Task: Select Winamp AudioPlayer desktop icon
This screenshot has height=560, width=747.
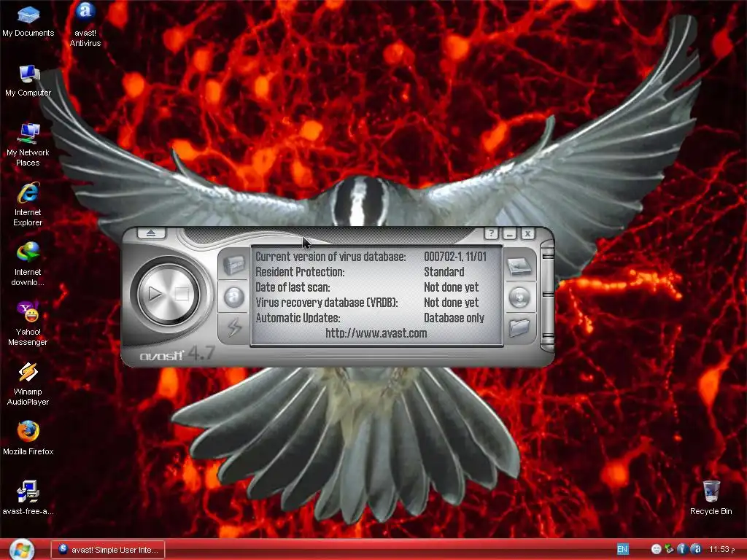Action: [28, 384]
